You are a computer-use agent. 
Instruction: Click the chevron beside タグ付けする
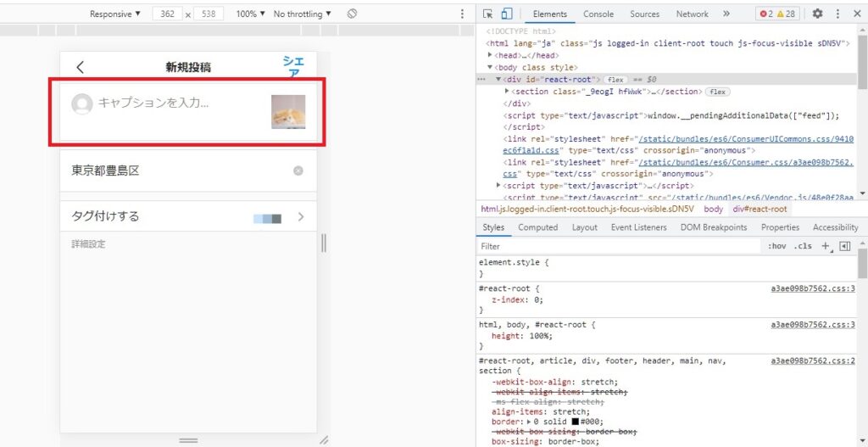pos(301,216)
